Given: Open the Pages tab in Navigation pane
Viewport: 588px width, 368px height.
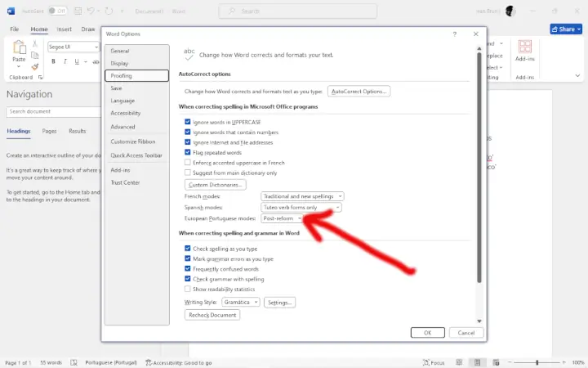Looking at the screenshot, I should pyautogui.click(x=49, y=131).
